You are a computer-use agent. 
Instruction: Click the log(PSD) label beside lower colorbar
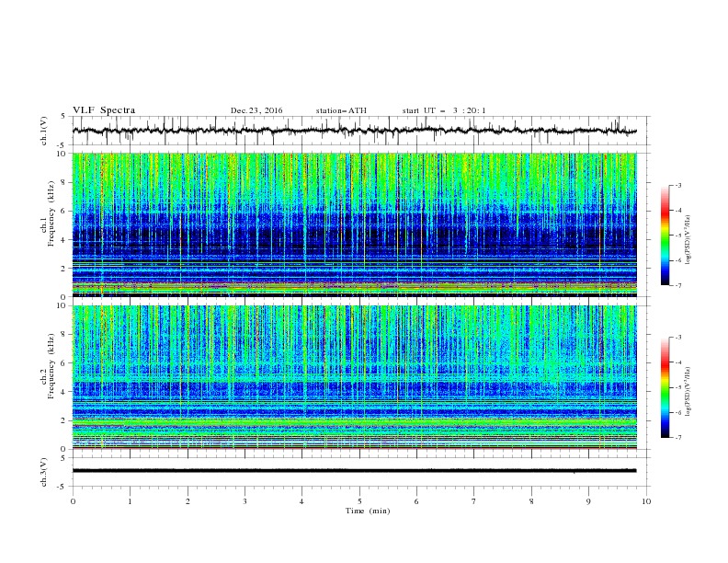[x=688, y=393]
